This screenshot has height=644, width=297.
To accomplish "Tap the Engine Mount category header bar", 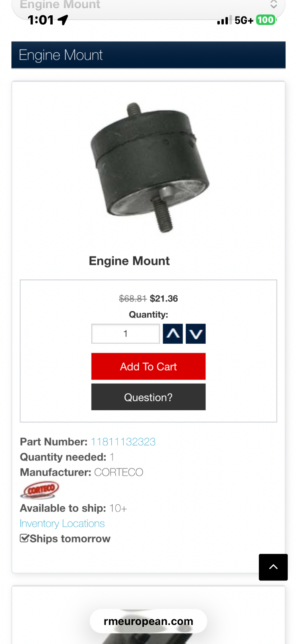I will coord(148,55).
